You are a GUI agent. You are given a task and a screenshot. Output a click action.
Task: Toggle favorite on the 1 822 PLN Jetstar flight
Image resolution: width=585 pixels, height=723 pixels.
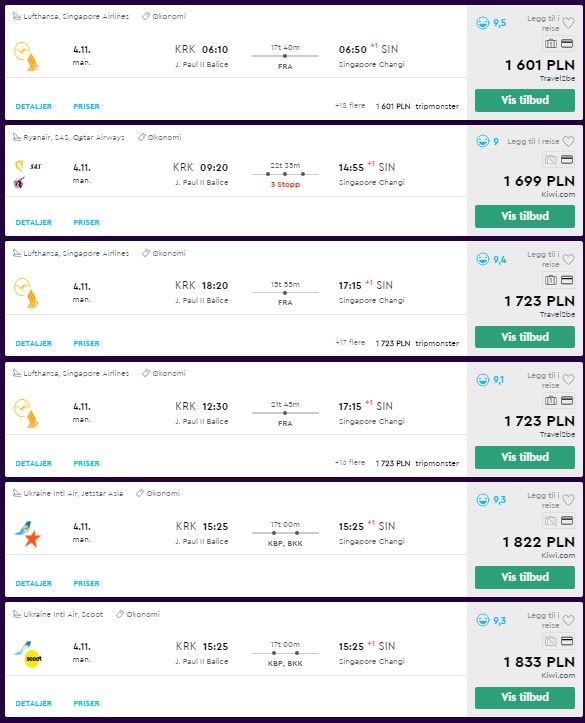568,500
